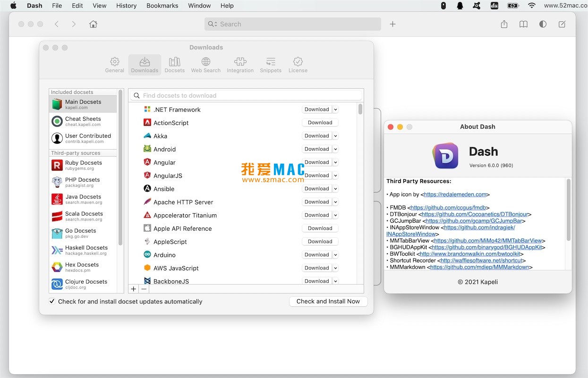Image resolution: width=588 pixels, height=378 pixels.
Task: Expand Angular version dropdown arrow
Action: (335, 162)
